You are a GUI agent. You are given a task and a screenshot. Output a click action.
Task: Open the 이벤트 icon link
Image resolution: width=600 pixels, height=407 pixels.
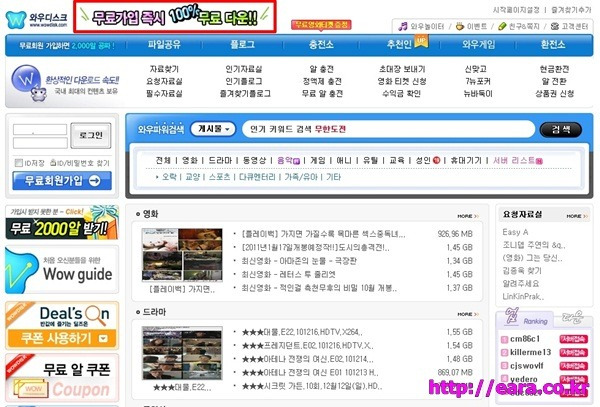460,26
